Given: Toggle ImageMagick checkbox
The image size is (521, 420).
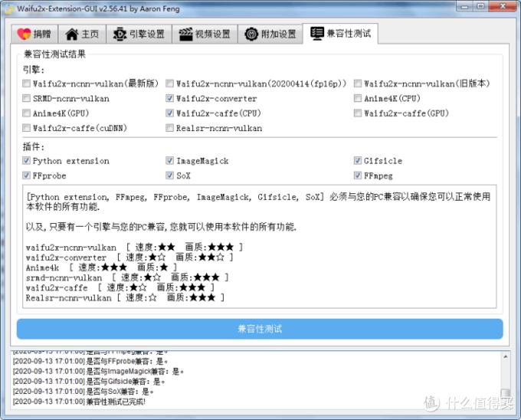Looking at the screenshot, I should pos(169,161).
